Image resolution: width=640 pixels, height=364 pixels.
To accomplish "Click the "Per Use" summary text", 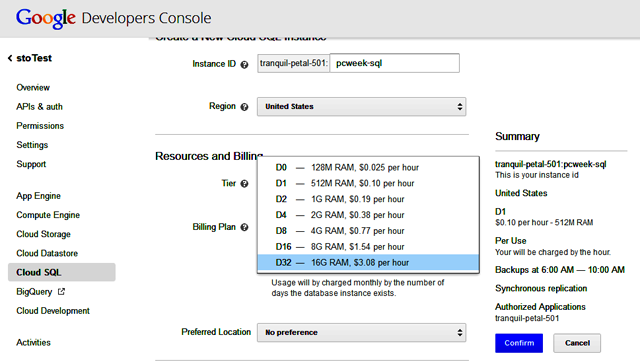I will [x=511, y=241].
